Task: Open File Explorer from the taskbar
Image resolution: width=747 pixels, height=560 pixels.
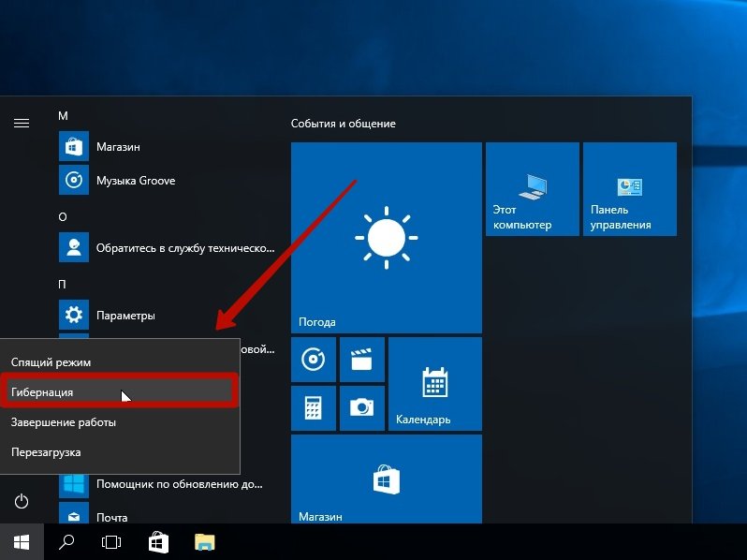Action: 205,541
